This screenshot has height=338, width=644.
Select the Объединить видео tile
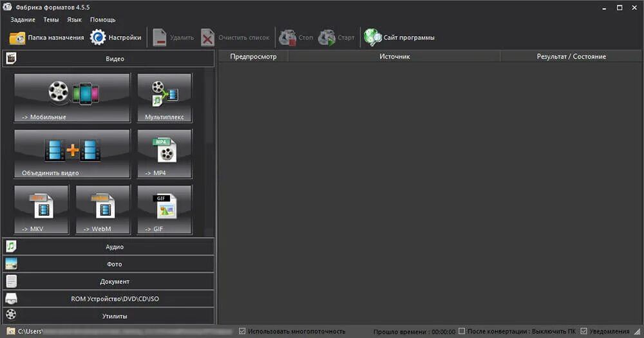pyautogui.click(x=72, y=154)
